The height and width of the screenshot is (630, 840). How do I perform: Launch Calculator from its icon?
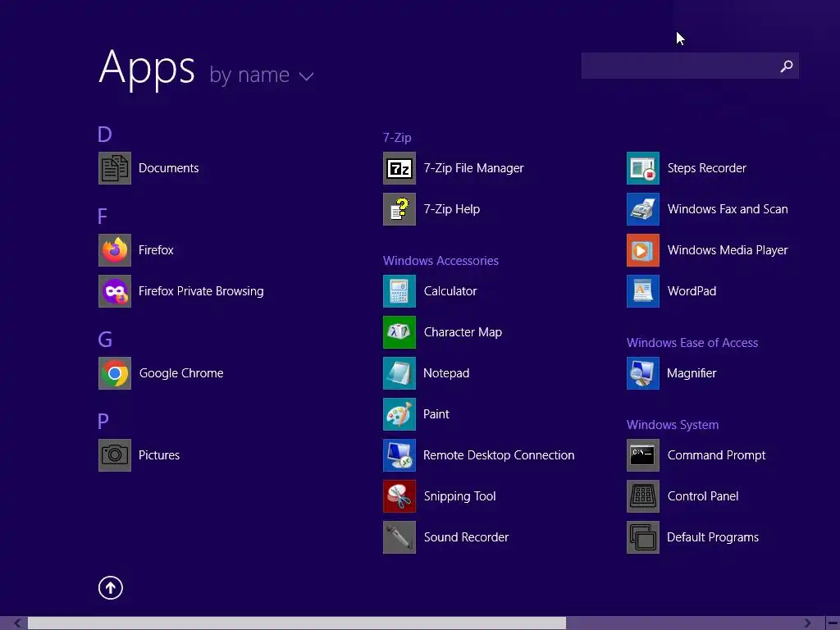click(x=399, y=291)
